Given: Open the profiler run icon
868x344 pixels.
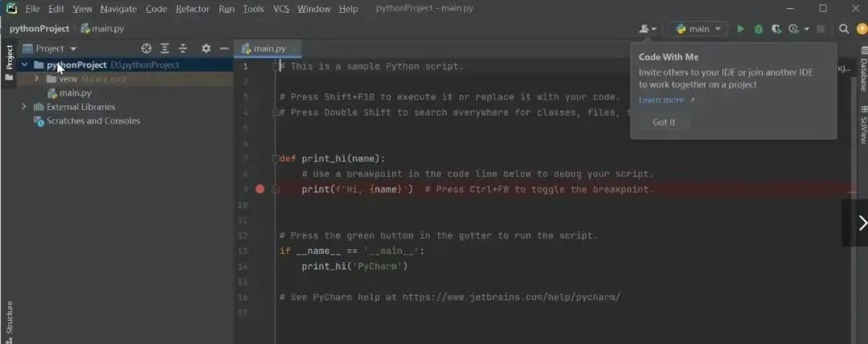Looking at the screenshot, I should coord(794,29).
